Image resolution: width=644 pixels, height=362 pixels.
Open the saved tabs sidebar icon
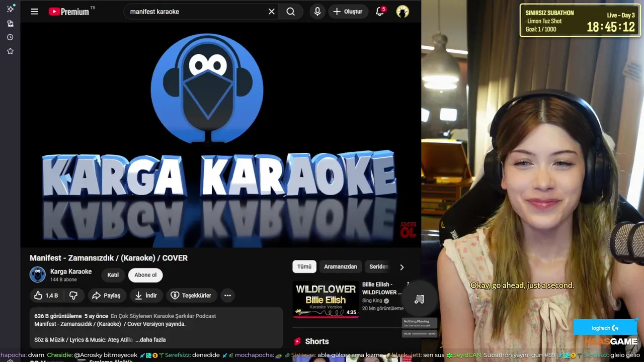(10, 24)
